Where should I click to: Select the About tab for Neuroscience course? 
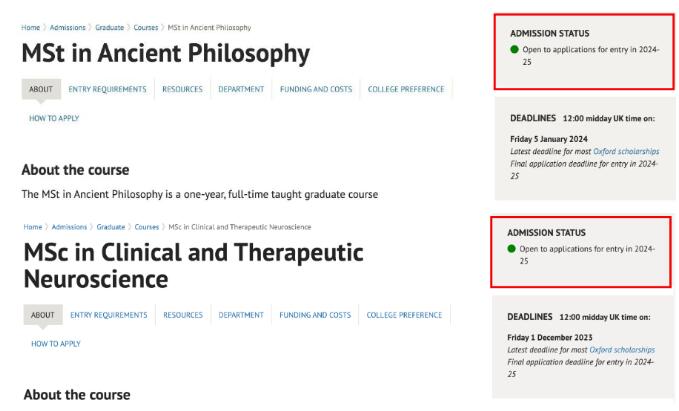pyautogui.click(x=43, y=315)
